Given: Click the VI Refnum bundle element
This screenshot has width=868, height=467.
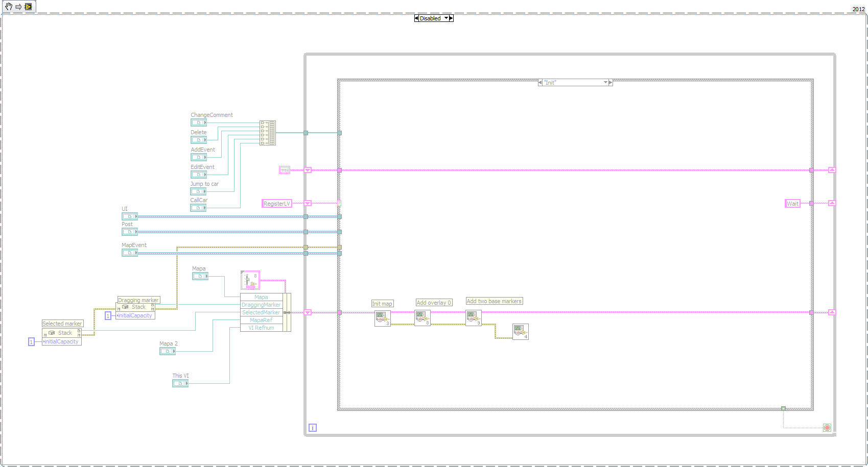Looking at the screenshot, I should (x=261, y=328).
